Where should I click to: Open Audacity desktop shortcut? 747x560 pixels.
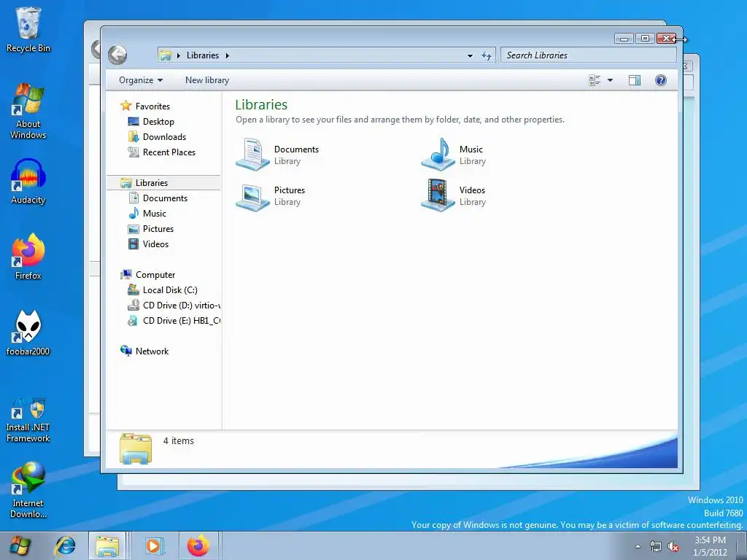28,182
